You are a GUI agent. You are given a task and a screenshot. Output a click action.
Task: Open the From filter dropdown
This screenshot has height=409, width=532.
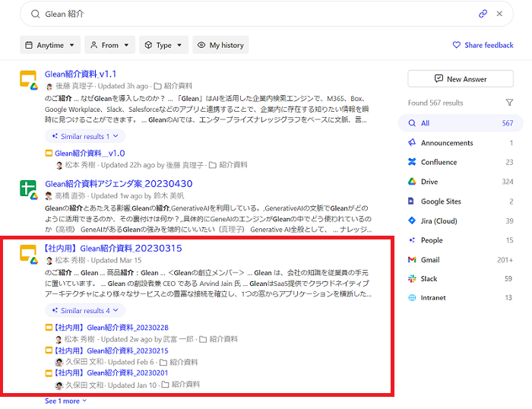[109, 45]
